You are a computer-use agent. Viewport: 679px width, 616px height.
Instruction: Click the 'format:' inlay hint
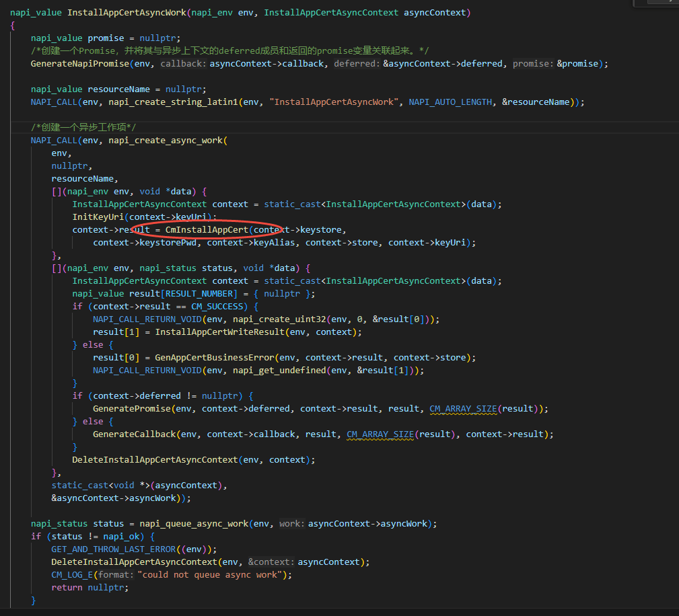pos(116,575)
